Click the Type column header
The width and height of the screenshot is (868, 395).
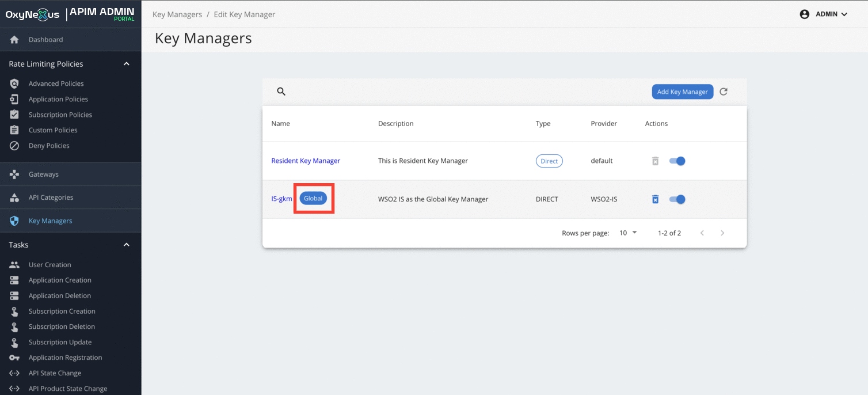click(543, 124)
